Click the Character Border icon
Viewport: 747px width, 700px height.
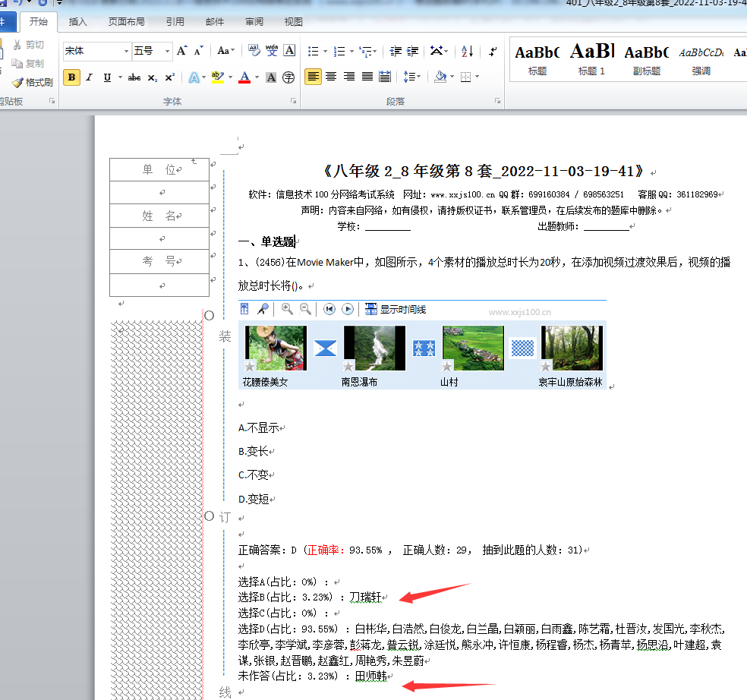(x=289, y=51)
